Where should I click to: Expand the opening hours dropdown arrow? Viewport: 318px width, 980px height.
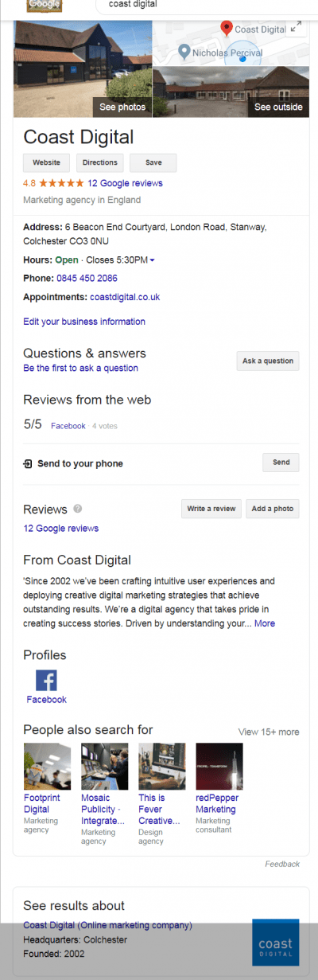pyautogui.click(x=152, y=260)
